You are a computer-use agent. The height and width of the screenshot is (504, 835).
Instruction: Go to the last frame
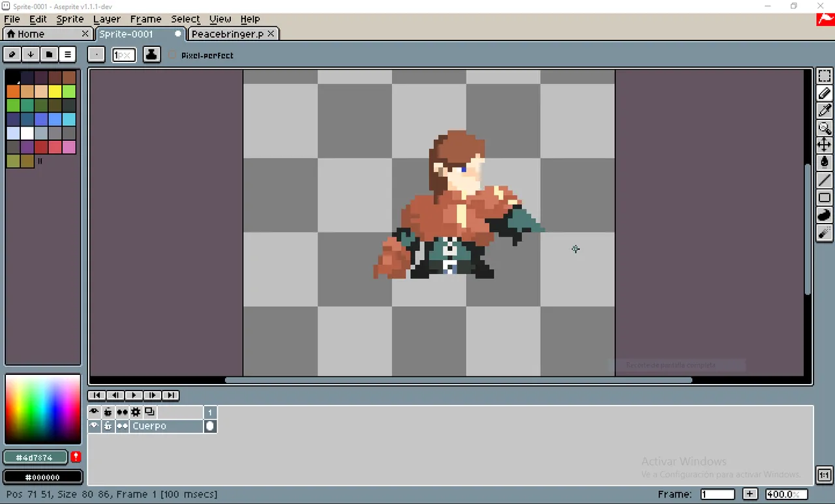pos(170,395)
